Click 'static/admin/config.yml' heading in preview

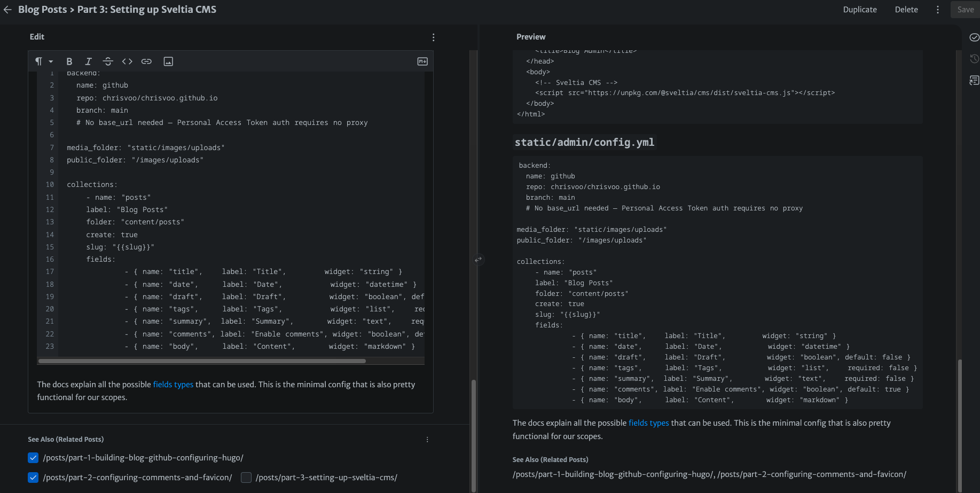584,142
